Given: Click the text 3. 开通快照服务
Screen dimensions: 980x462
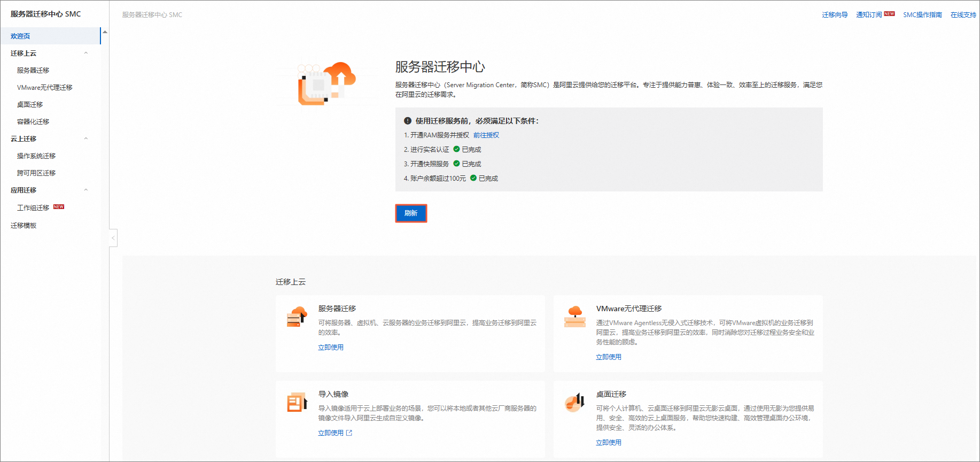Looking at the screenshot, I should (x=426, y=164).
